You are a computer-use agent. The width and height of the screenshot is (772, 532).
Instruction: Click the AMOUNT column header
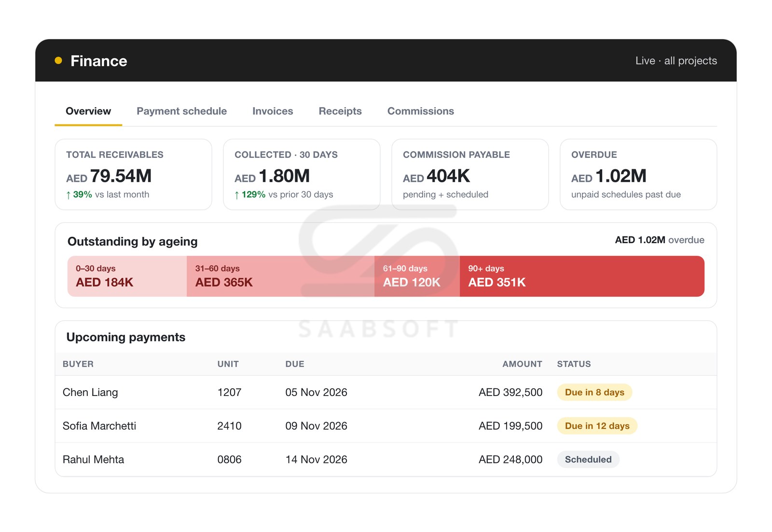[522, 364]
